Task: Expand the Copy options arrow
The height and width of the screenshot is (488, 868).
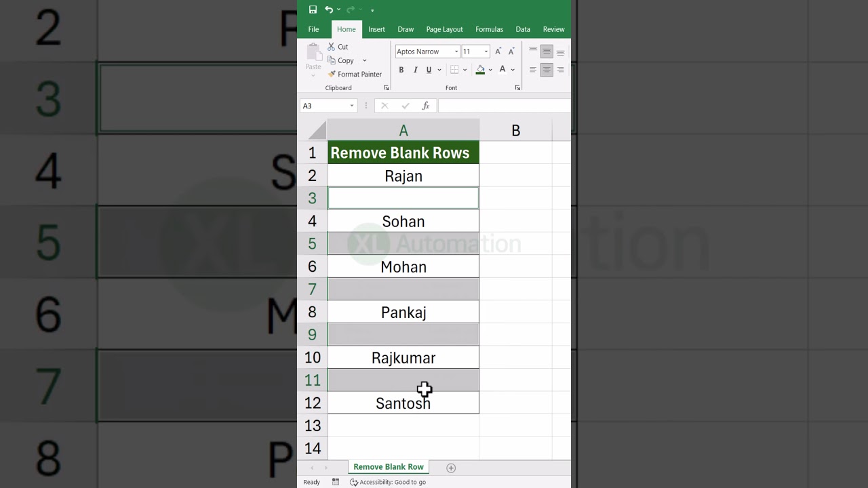Action: tap(364, 60)
